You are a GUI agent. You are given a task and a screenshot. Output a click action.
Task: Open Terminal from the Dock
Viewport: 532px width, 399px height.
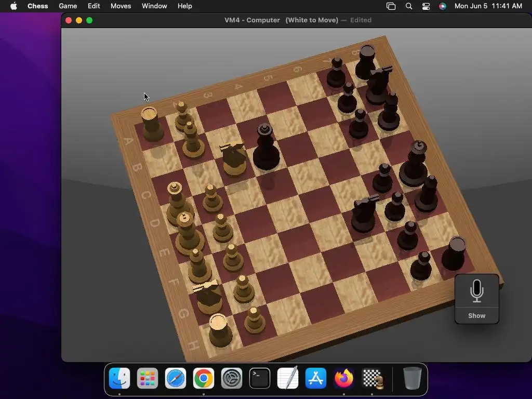click(x=260, y=378)
